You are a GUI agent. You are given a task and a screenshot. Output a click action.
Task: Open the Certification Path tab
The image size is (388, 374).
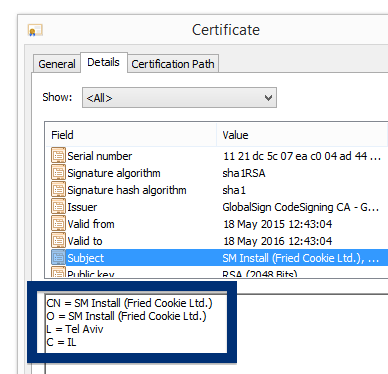pos(173,64)
